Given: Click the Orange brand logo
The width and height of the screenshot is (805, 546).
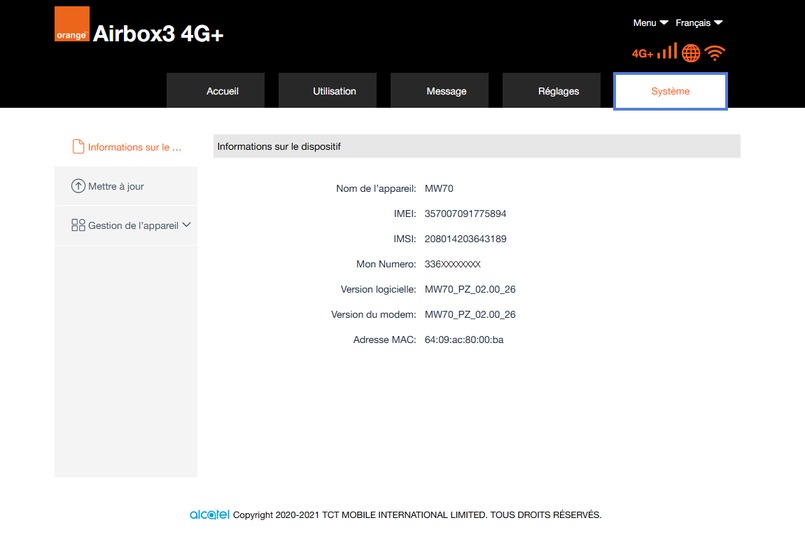Looking at the screenshot, I should [71, 24].
